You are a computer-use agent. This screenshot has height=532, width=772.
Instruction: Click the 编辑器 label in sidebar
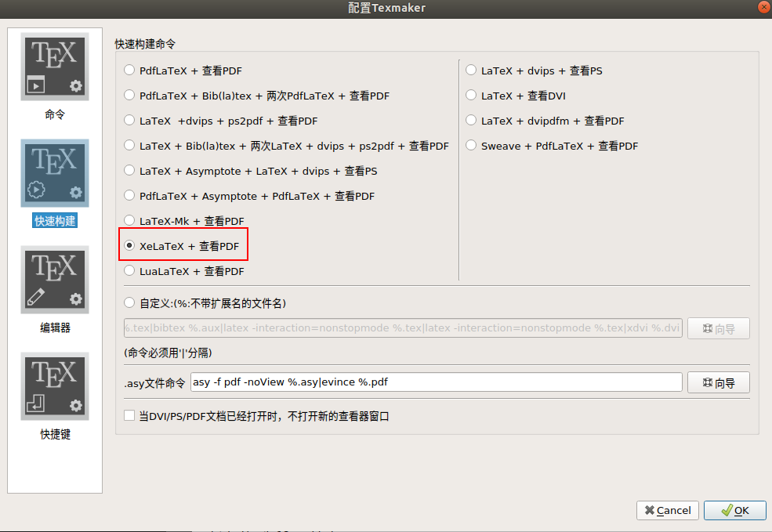55,328
